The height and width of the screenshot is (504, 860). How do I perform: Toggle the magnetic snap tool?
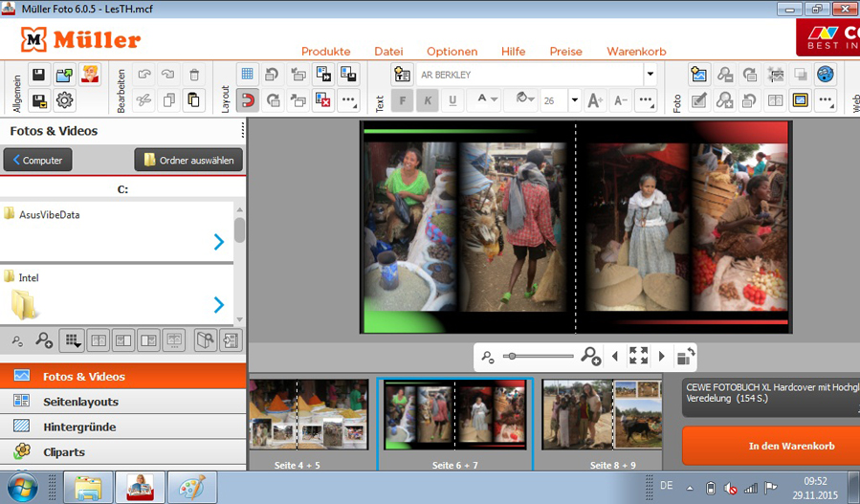coord(248,100)
